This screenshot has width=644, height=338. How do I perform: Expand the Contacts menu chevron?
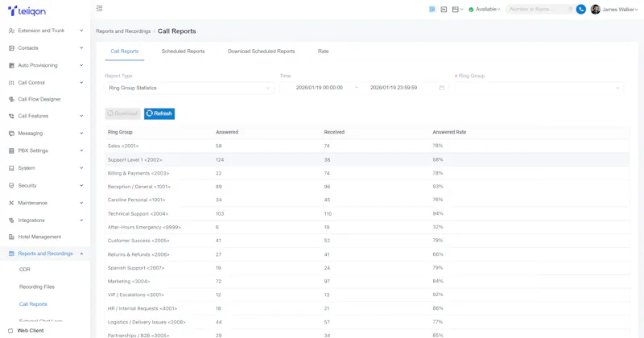[x=81, y=48]
